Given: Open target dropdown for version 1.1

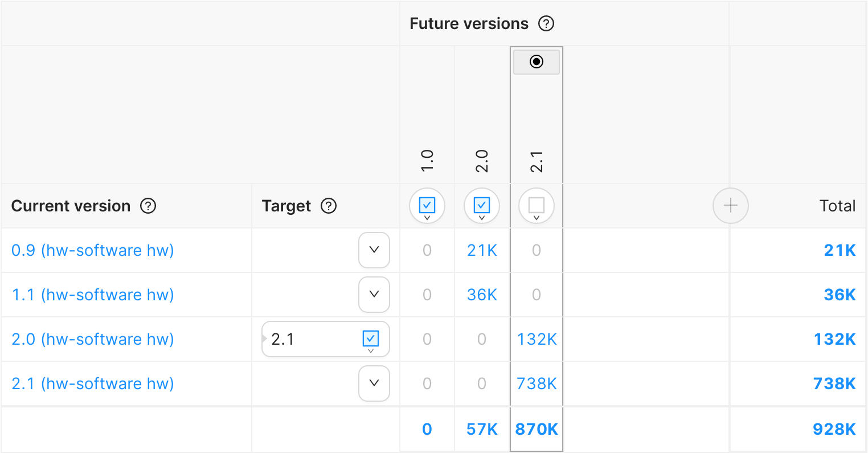Looking at the screenshot, I should click(x=374, y=295).
